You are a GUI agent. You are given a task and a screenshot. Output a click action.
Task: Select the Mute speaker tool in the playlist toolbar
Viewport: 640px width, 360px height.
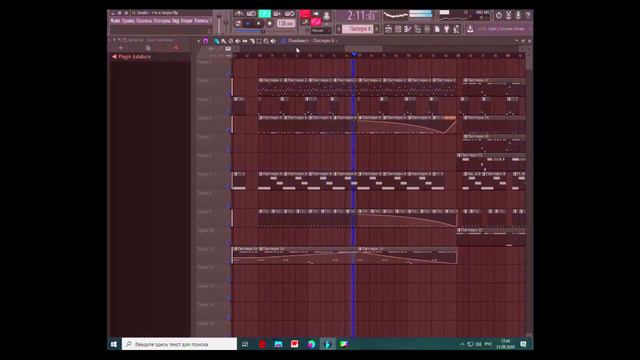238,41
